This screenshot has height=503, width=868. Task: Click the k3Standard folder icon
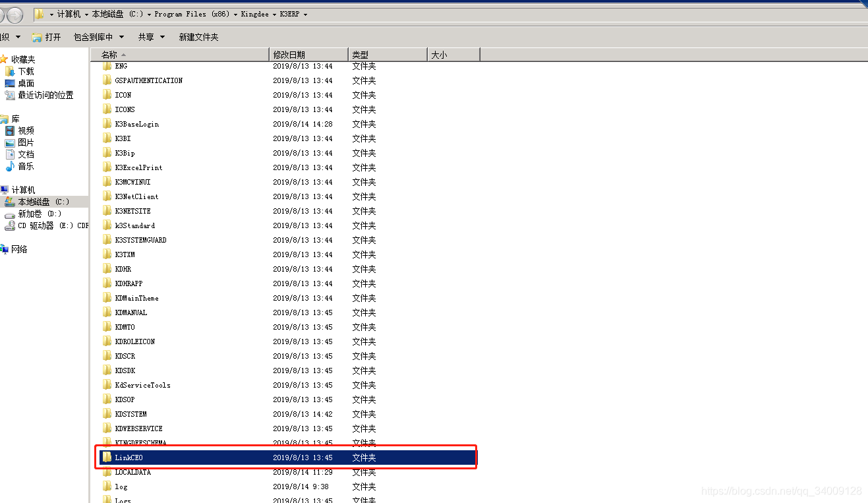[x=107, y=225]
